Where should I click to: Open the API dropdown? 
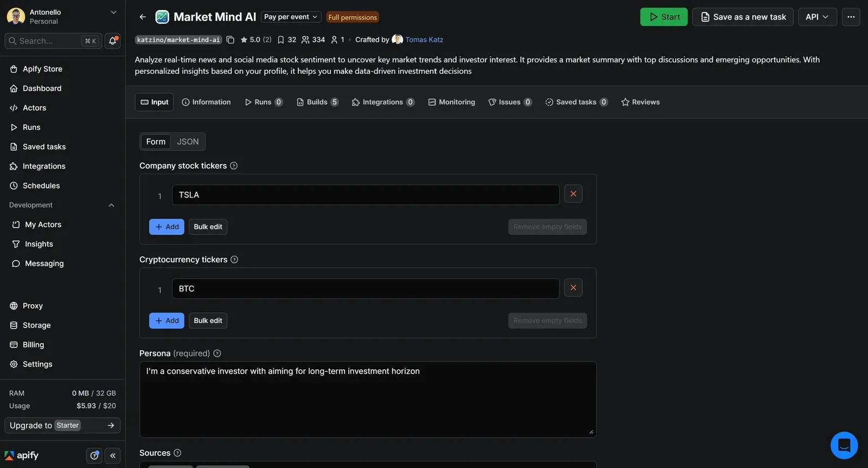tap(817, 17)
